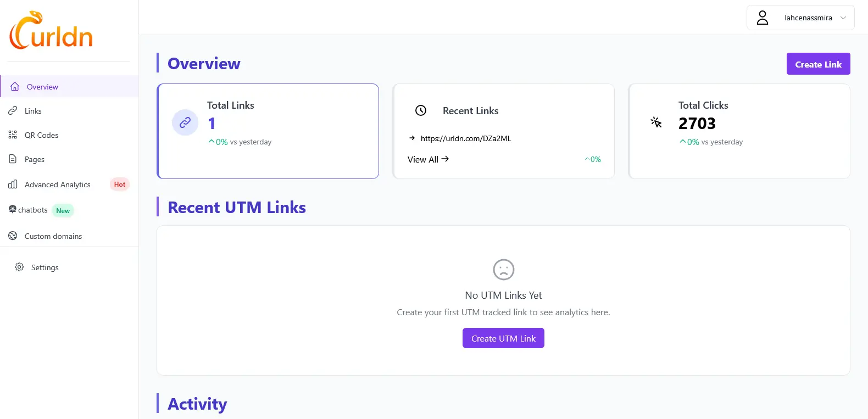Screen dimensions: 868x419
Task: Click the arrow beside https://urldn.com/DZa2ML
Action: click(x=411, y=138)
